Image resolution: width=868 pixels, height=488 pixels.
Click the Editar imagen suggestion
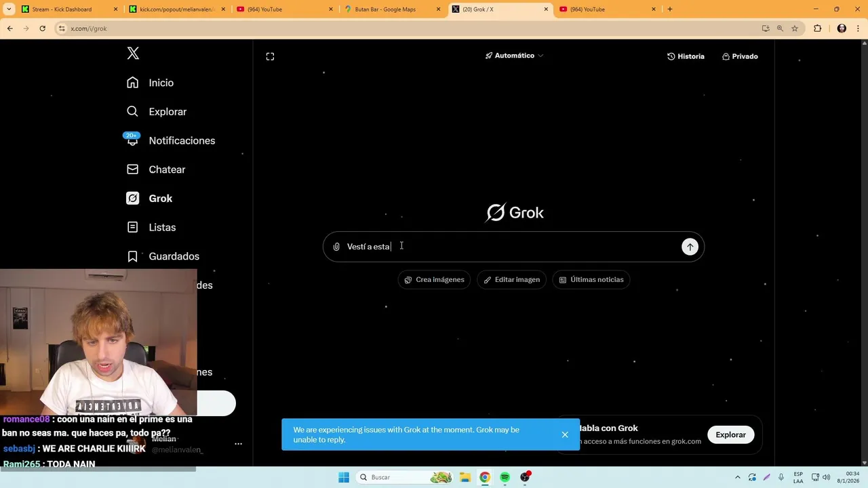(511, 280)
